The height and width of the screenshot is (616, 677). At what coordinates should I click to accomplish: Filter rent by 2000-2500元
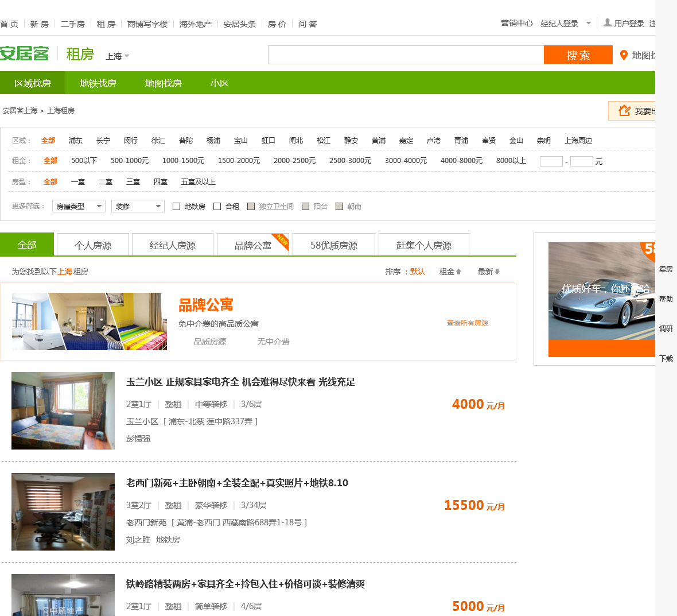click(294, 161)
